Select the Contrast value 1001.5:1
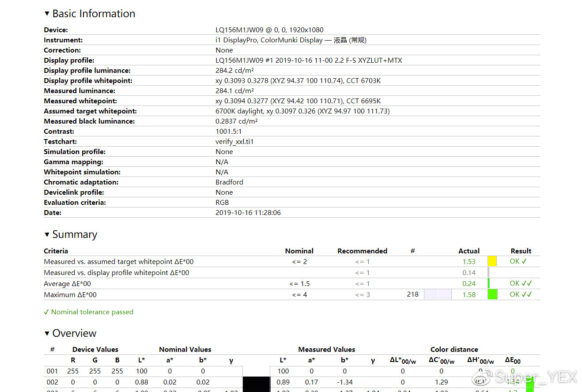This screenshot has width=582, height=392. pos(229,132)
